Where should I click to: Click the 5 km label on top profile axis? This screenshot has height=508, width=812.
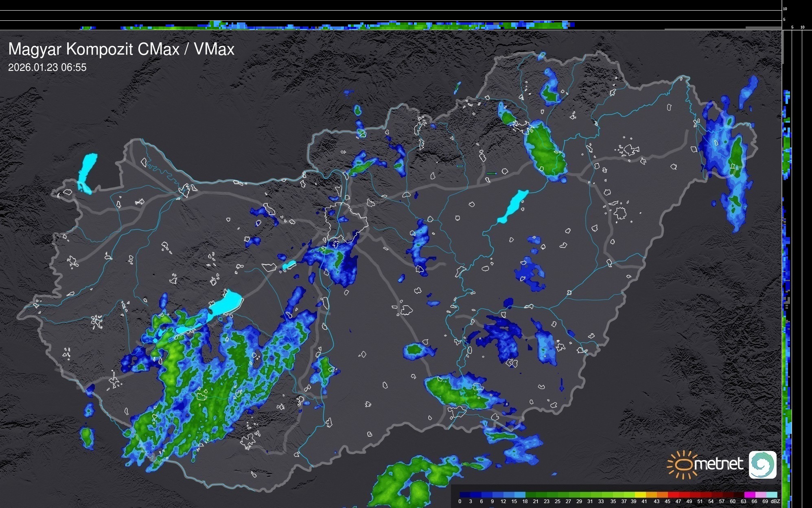(784, 19)
